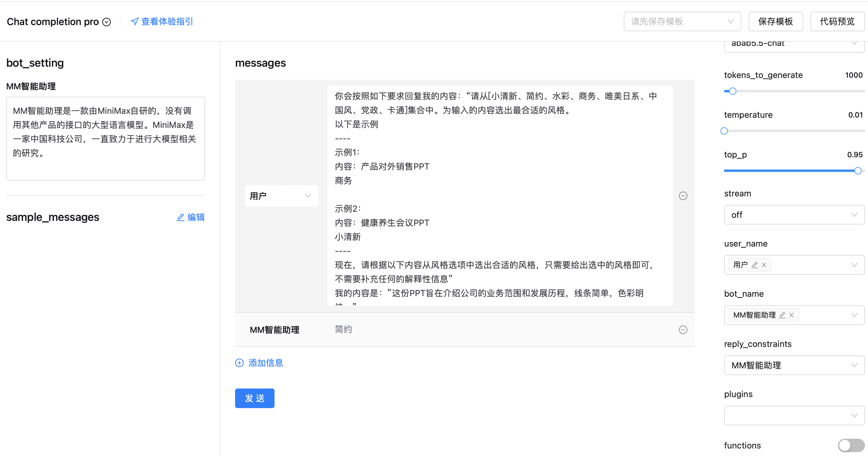Click the 发送 button
Screen dimensions: 868x465
point(254,398)
